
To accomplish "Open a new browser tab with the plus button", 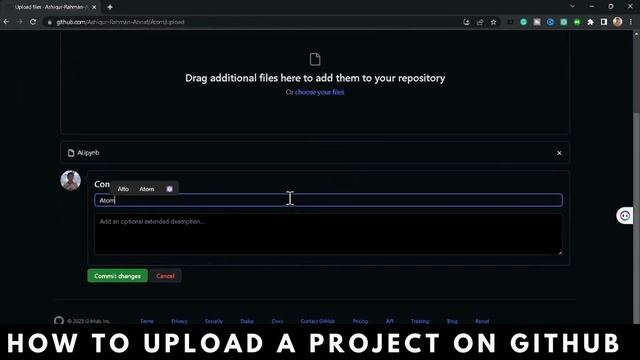I will (x=110, y=7).
